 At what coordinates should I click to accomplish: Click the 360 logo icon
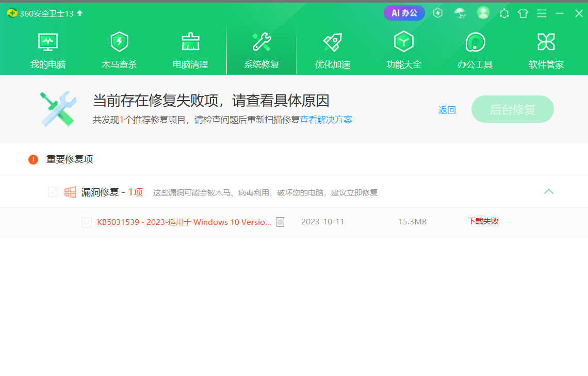coord(12,13)
